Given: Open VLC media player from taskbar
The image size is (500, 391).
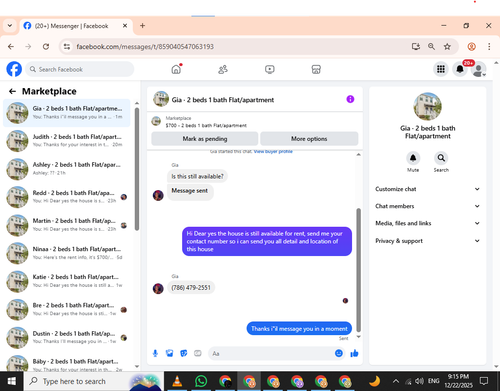Looking at the screenshot, I should [177, 381].
